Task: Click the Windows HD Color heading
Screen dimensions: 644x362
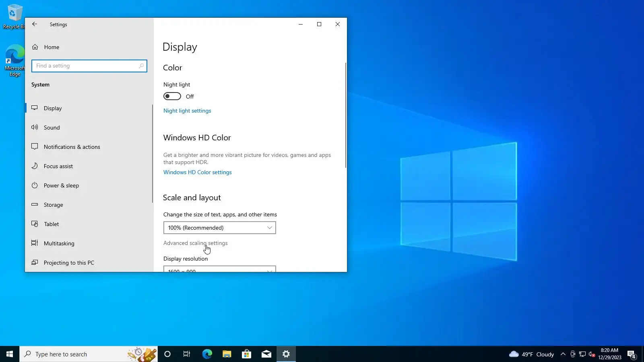Action: [x=197, y=138]
